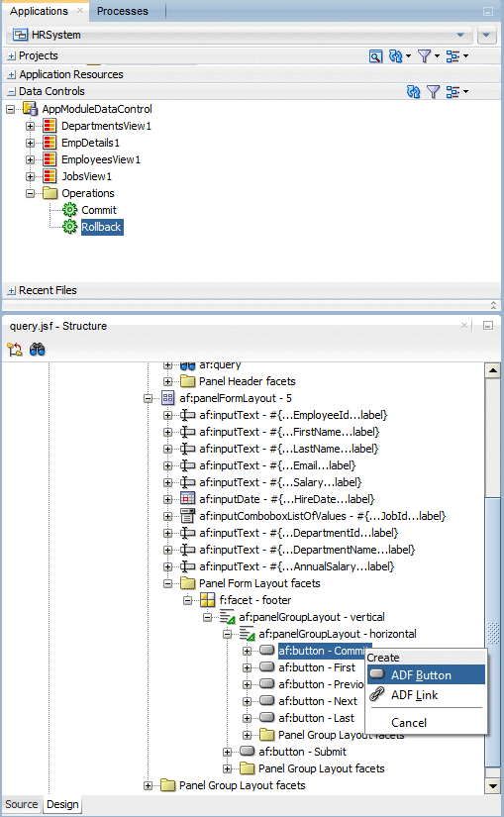Refresh the Data Controls panel
This screenshot has height=817, width=504.
(x=413, y=92)
